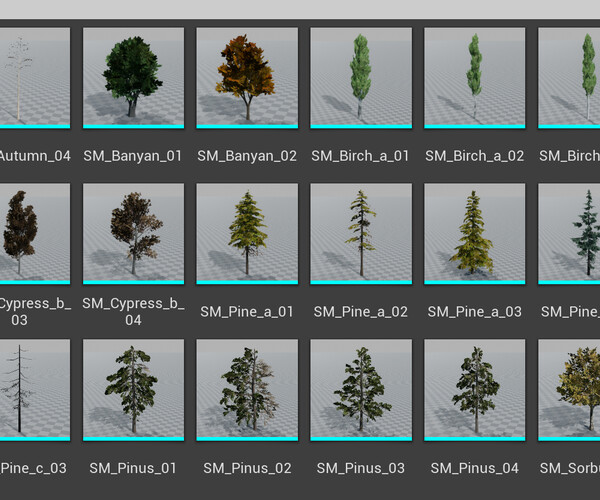The height and width of the screenshot is (500, 600).
Task: Select the SM_Pine_a_02 tree asset
Action: (x=361, y=234)
